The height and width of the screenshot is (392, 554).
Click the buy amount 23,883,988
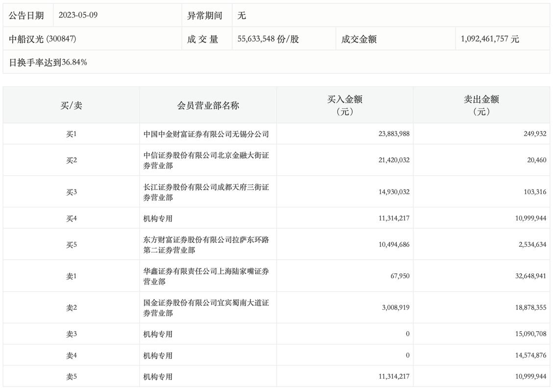tap(390, 134)
